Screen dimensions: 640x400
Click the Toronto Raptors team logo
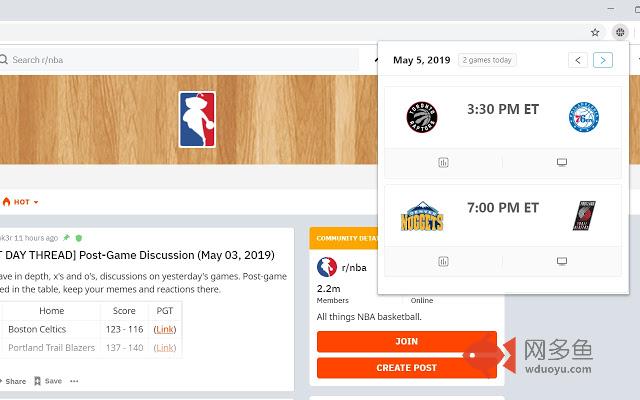[422, 117]
